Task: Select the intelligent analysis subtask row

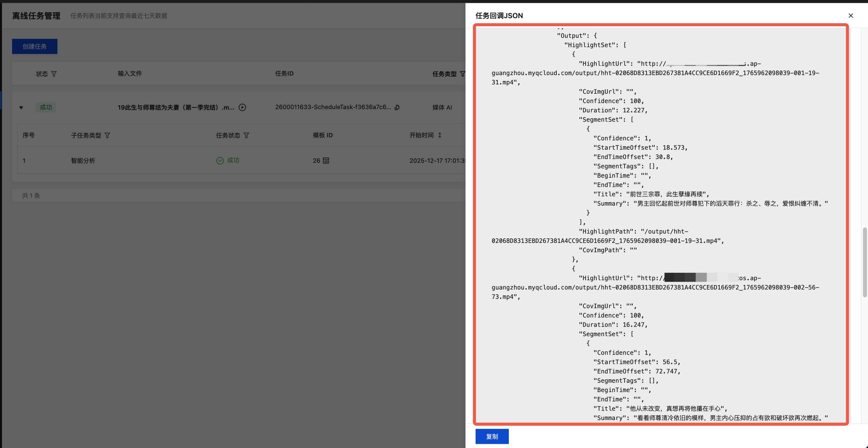Action: click(x=83, y=161)
